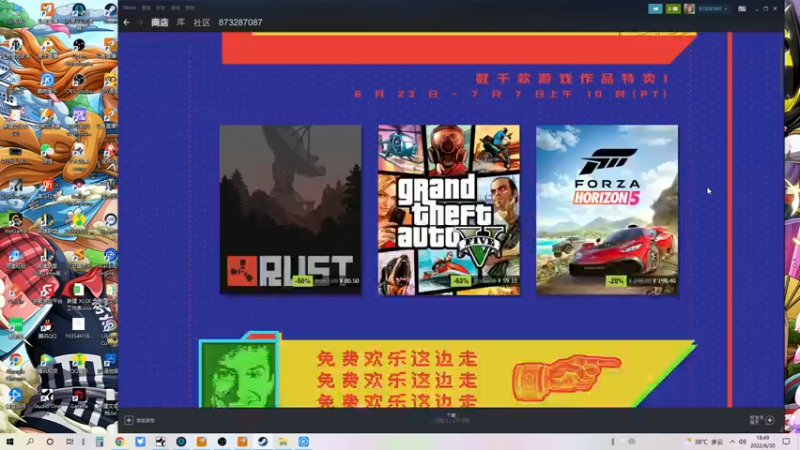Click the 添加游戏 (Add game) plus button
The image size is (800, 450).
point(129,420)
